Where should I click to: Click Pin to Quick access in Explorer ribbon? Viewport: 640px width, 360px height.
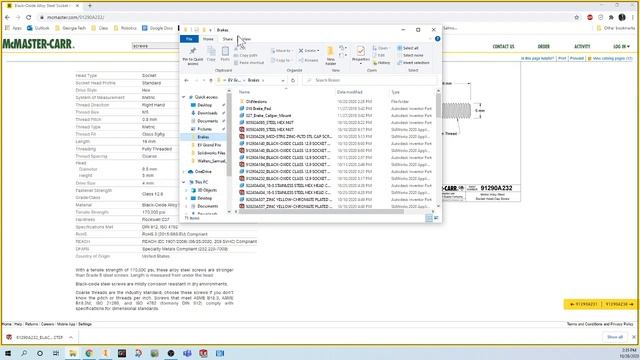[193, 56]
